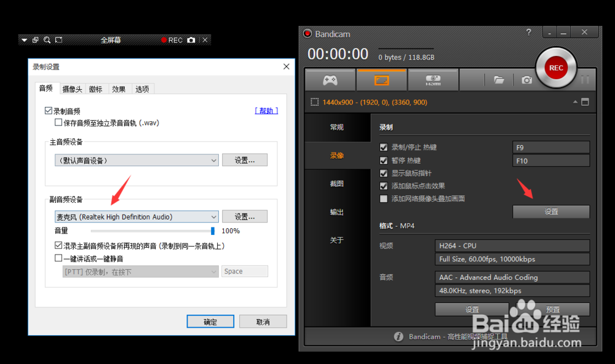Click 设置 next to secondary audio device

245,216
